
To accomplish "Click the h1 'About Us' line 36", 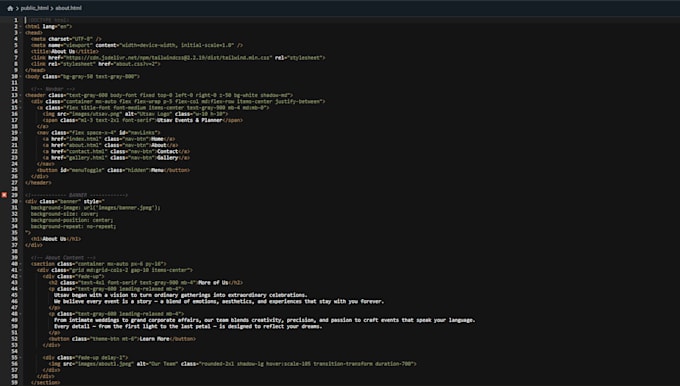I will 56,239.
